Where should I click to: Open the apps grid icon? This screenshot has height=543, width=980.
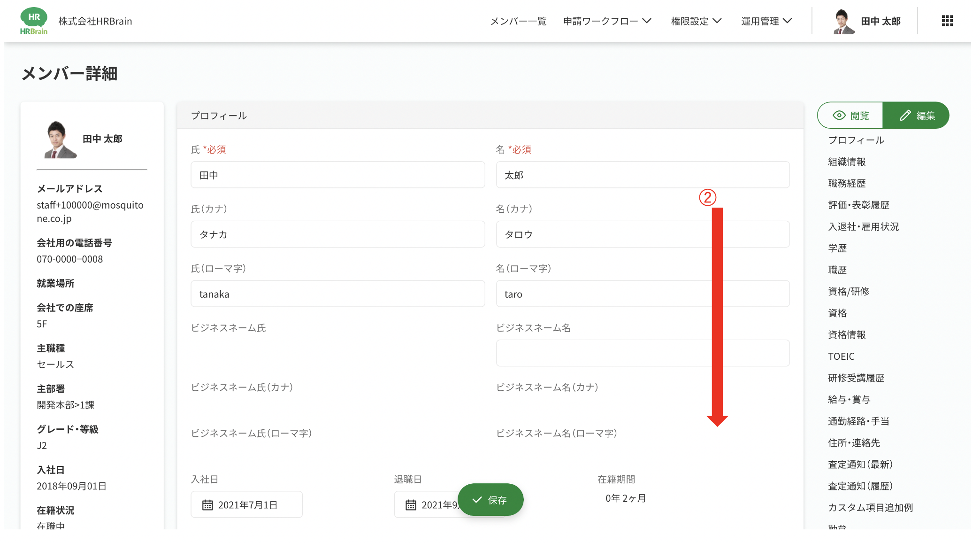pyautogui.click(x=947, y=21)
